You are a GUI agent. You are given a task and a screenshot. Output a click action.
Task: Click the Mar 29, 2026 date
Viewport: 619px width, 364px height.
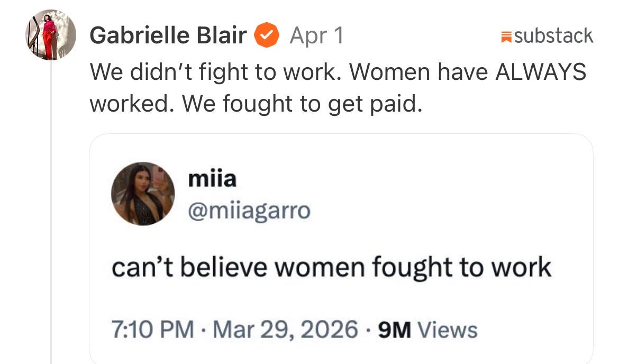285,330
